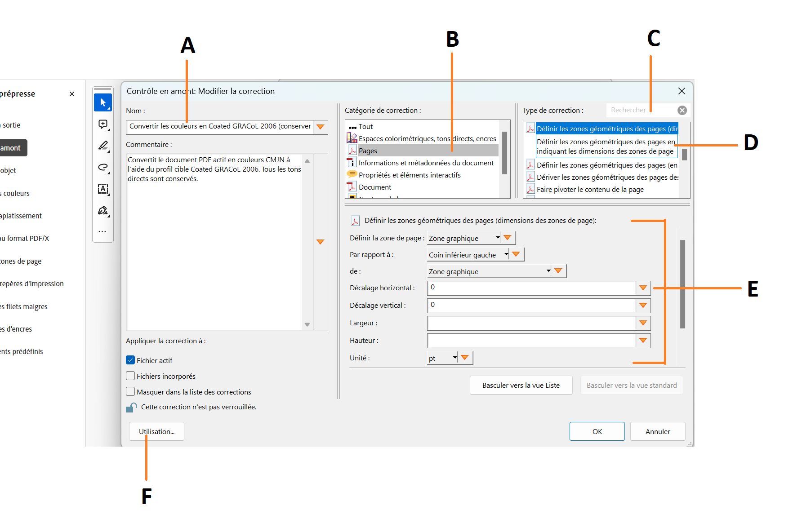Enable the Fichiers incorporés option
The image size is (793, 532).
click(x=130, y=376)
